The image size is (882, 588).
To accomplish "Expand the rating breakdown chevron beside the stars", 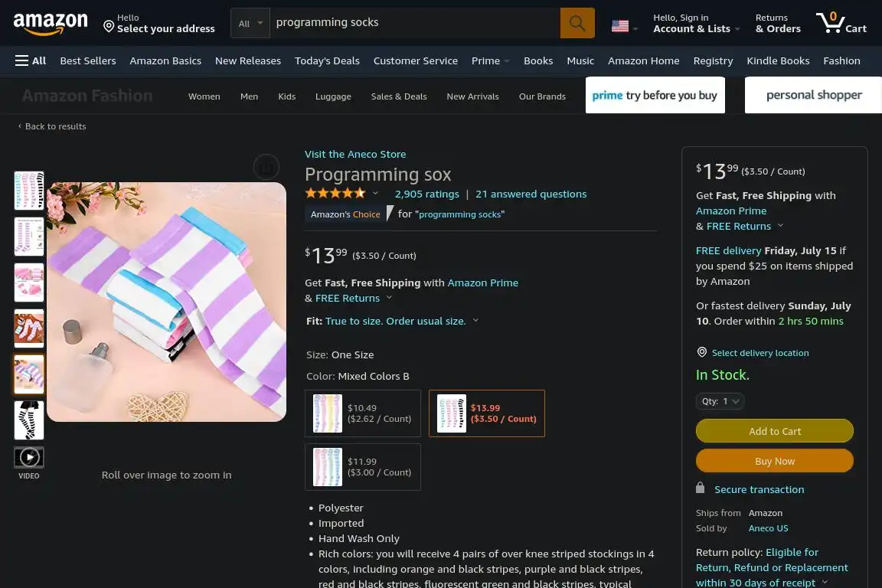I will tap(375, 194).
